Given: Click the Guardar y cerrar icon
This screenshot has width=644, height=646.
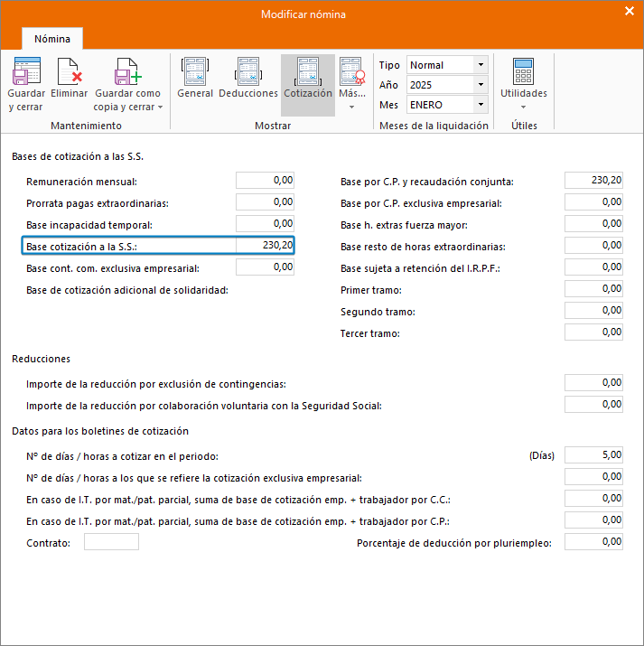Looking at the screenshot, I should [x=26, y=70].
